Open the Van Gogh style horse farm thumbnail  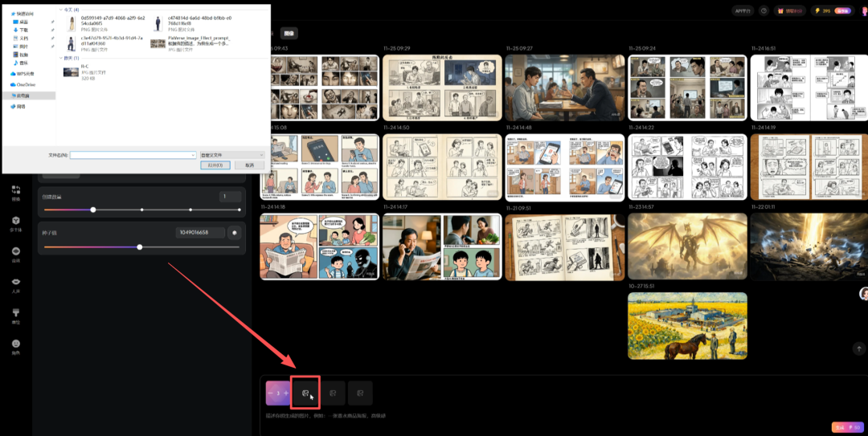(687, 325)
